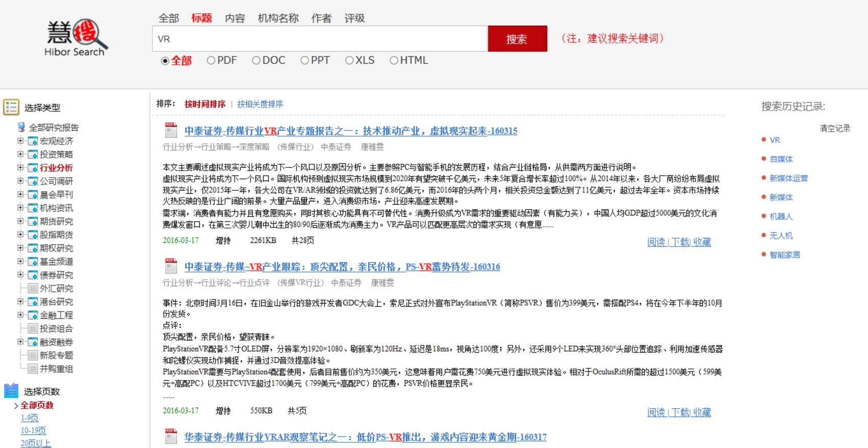Click the folder icon beside 金融工程
The width and height of the screenshot is (868, 448).
point(33,315)
